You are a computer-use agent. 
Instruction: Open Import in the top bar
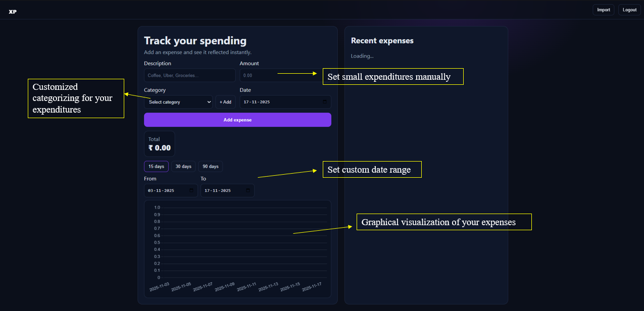tap(603, 10)
